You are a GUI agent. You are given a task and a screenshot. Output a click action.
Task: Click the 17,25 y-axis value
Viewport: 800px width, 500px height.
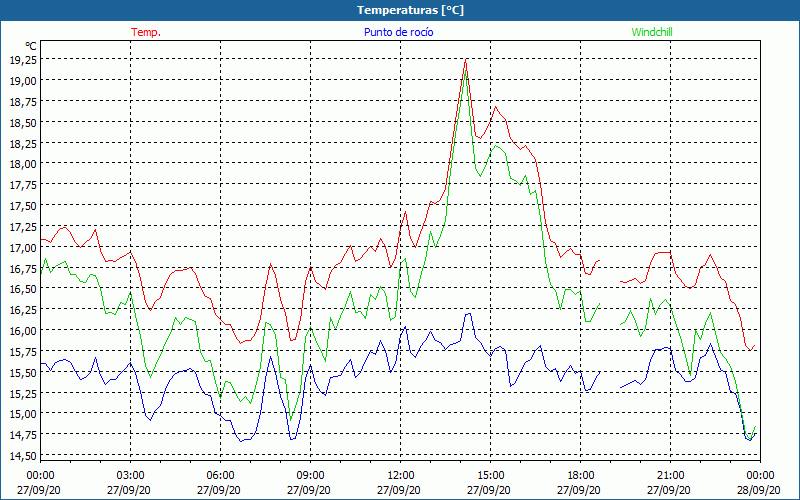click(x=23, y=227)
